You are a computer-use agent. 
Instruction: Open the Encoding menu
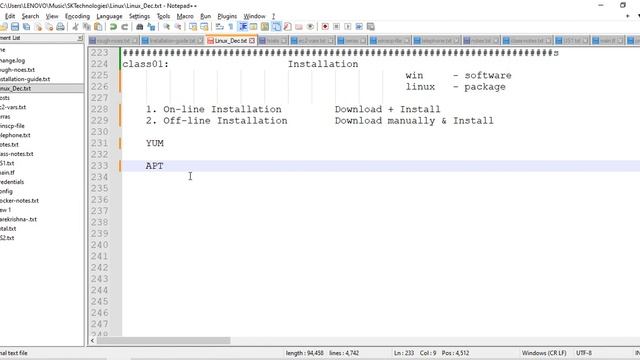(77, 16)
